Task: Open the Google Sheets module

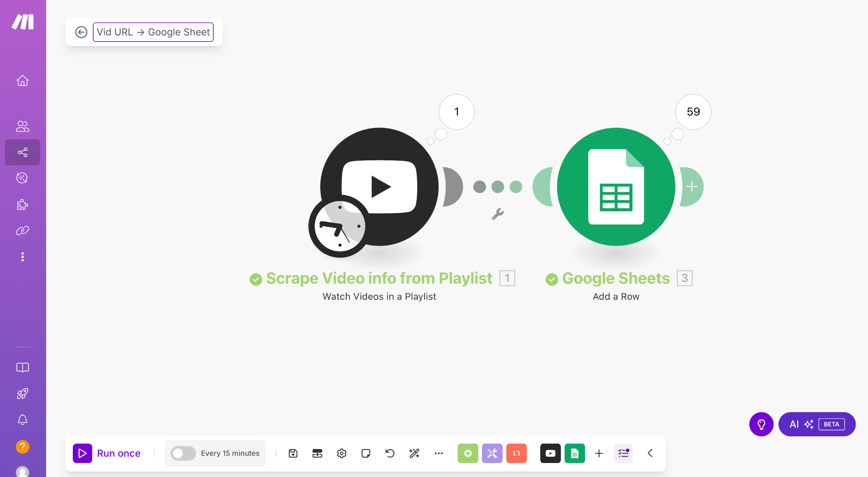Action: (616, 187)
